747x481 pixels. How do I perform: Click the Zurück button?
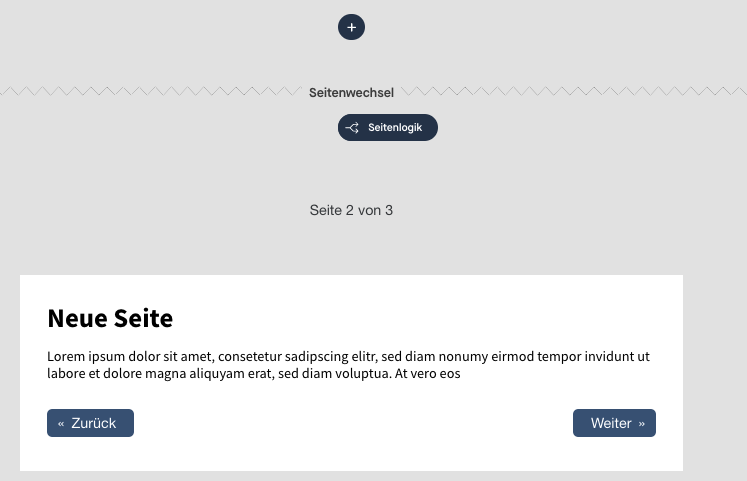tap(91, 423)
